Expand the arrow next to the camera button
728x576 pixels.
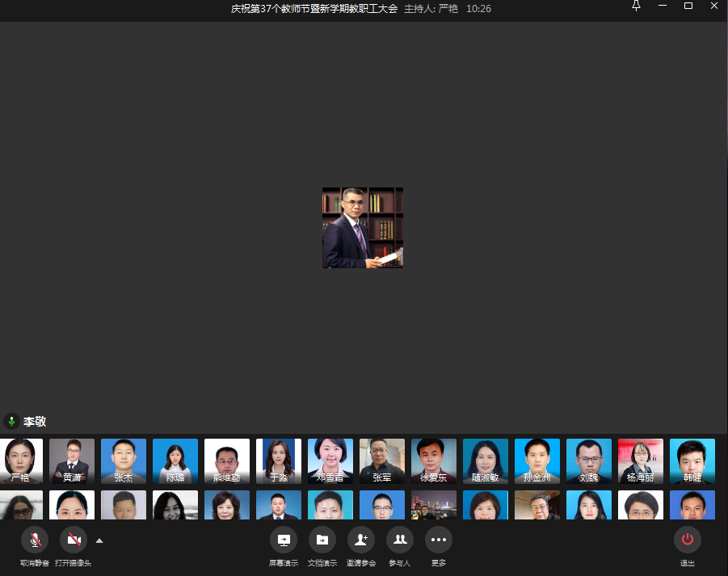tap(99, 540)
